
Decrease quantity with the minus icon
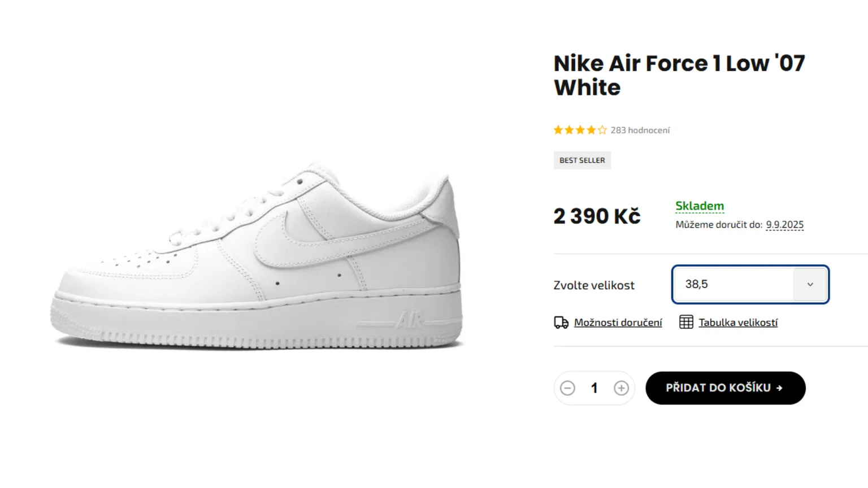[567, 388]
